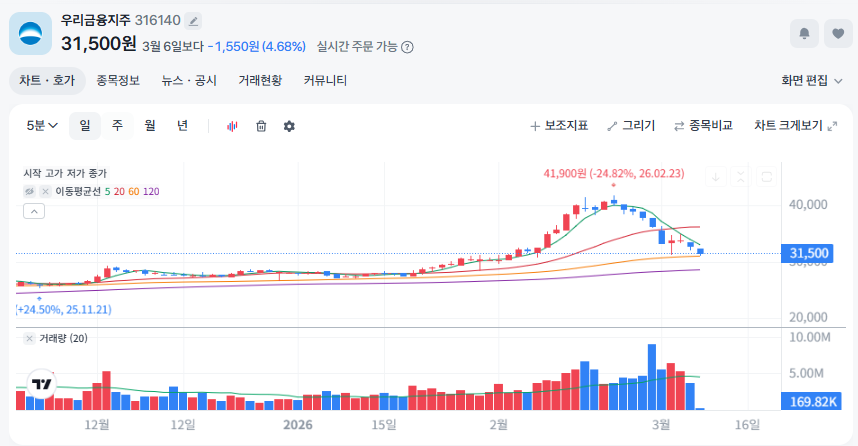Viewport: 858px width, 446px height.
Task: Click the 2026 date axis label
Action: 298,425
